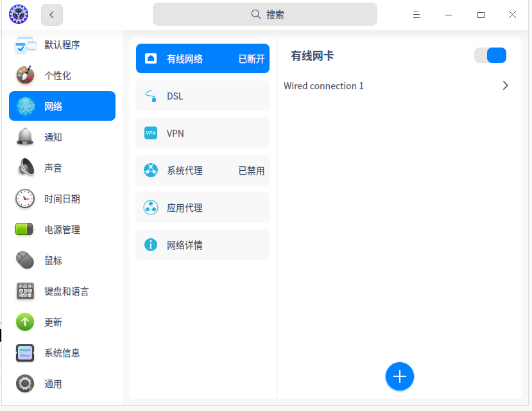532x411 pixels.
Task: Toggle the 有线网卡 wired adapter switch
Action: (x=490, y=55)
